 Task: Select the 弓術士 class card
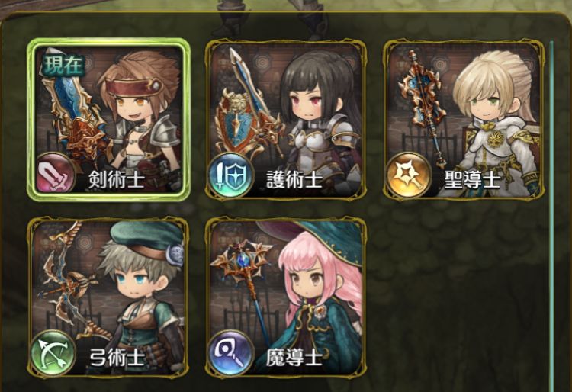point(108,297)
